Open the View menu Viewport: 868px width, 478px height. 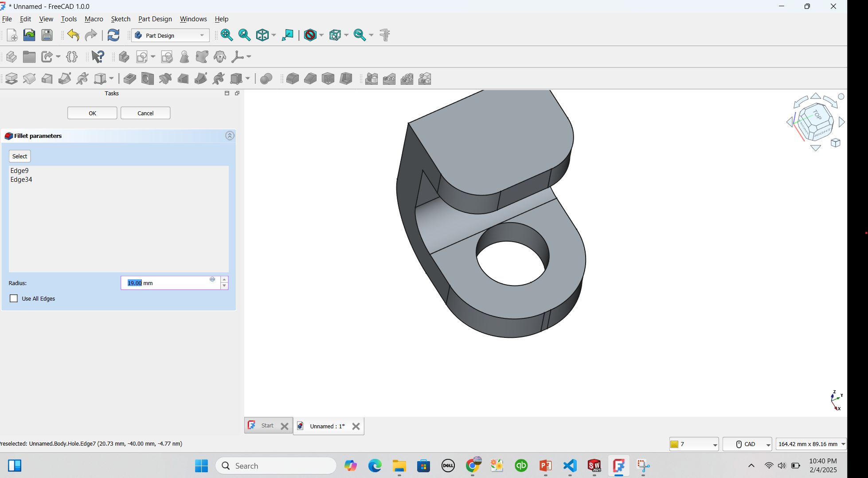[x=46, y=19]
